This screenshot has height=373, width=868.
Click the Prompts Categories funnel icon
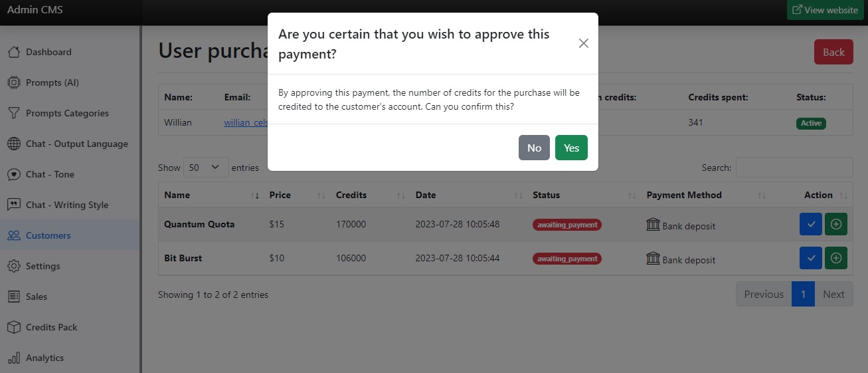tap(13, 113)
